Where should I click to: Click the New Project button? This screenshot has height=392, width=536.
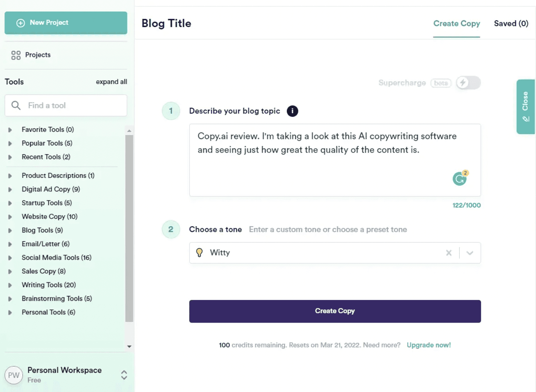pyautogui.click(x=66, y=23)
